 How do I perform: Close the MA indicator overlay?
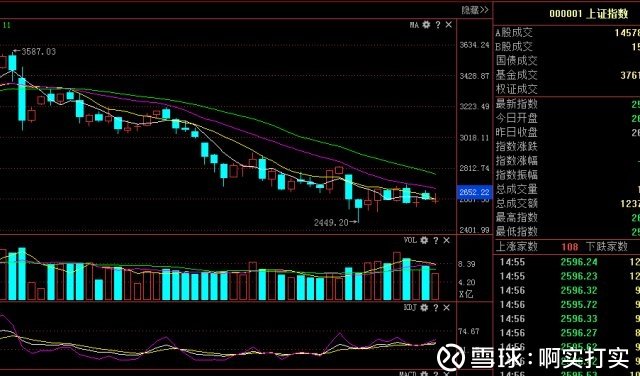coord(449,25)
